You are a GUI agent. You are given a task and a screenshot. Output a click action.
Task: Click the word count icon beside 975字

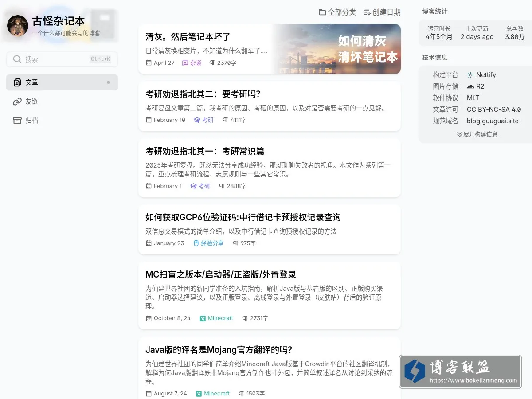point(235,243)
